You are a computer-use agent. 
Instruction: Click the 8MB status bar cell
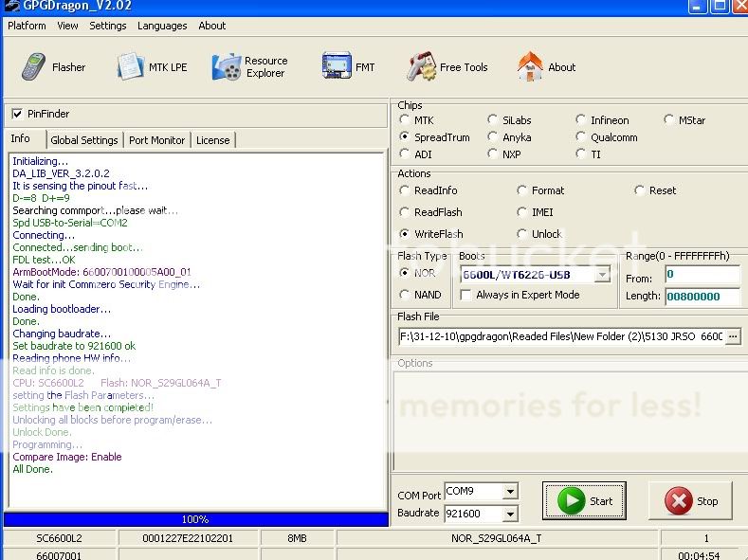(297, 538)
